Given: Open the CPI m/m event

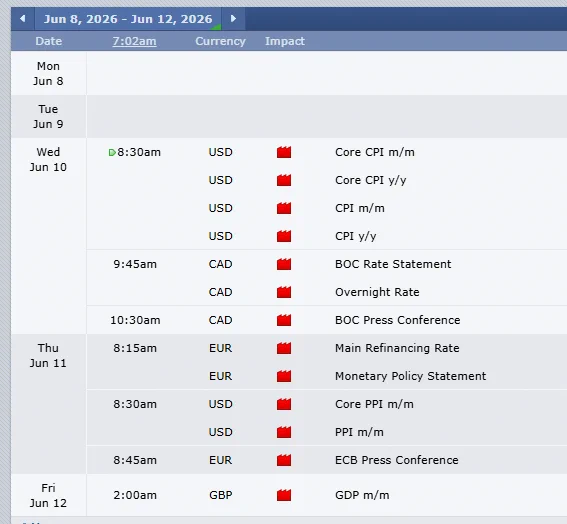Looking at the screenshot, I should pyautogui.click(x=360, y=208).
